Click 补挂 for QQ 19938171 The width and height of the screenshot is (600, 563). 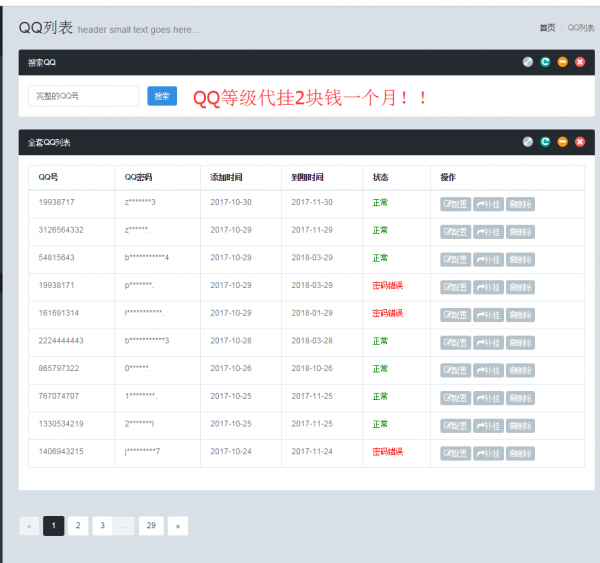pyautogui.click(x=488, y=287)
